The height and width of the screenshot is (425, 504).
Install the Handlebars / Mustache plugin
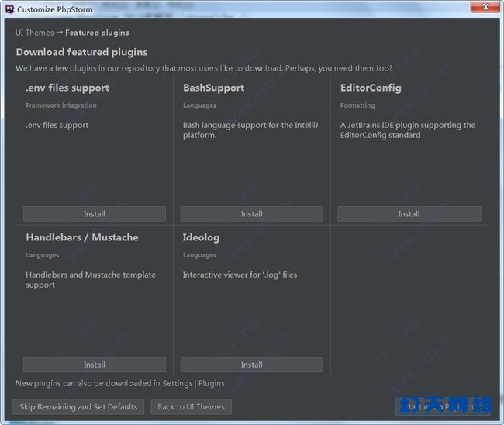pyautogui.click(x=95, y=365)
